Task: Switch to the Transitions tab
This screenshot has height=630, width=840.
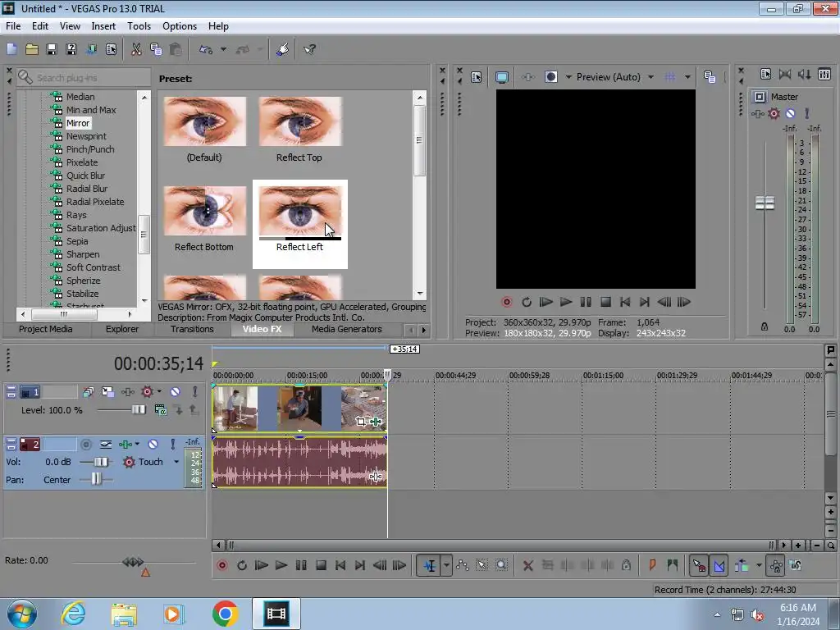Action: coord(192,329)
